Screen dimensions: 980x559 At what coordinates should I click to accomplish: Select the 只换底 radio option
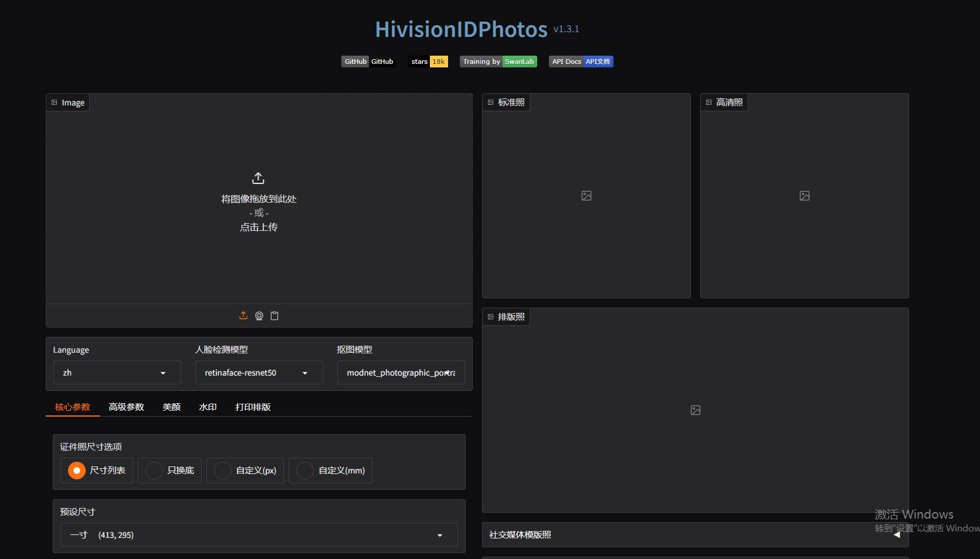(x=169, y=471)
